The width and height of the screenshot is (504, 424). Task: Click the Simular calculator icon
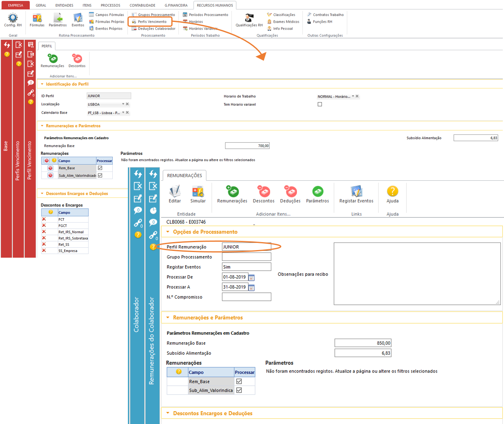pos(198,192)
